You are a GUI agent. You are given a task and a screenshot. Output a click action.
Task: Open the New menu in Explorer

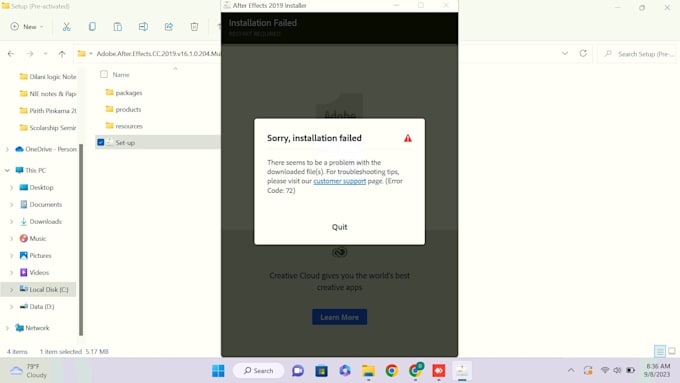[27, 27]
